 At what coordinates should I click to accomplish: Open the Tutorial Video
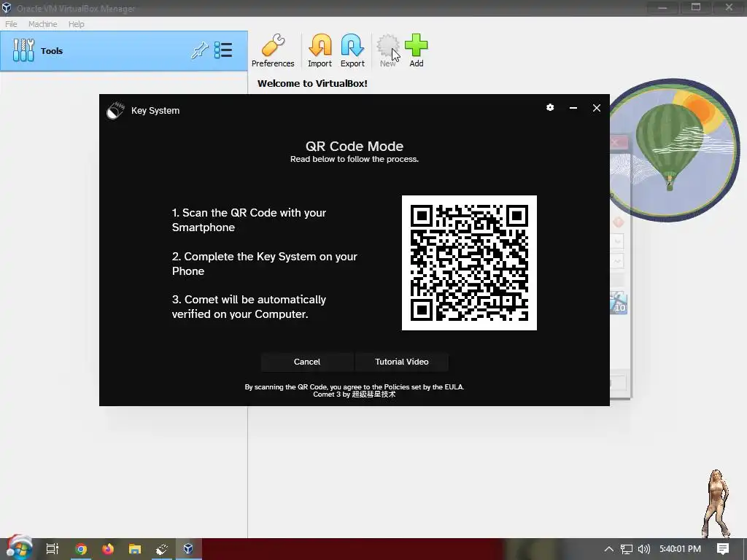tap(402, 362)
